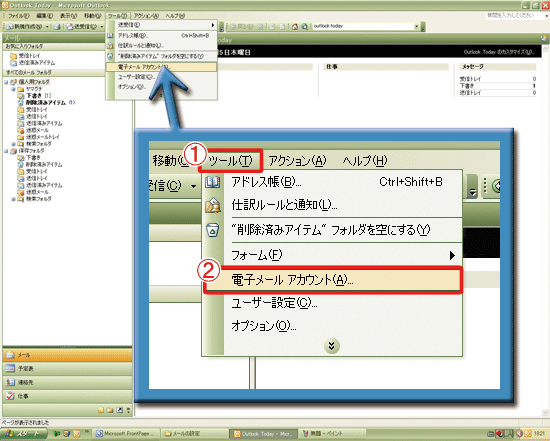Open the Windows スタート button
The height and width of the screenshot is (441, 550).
pos(24,434)
